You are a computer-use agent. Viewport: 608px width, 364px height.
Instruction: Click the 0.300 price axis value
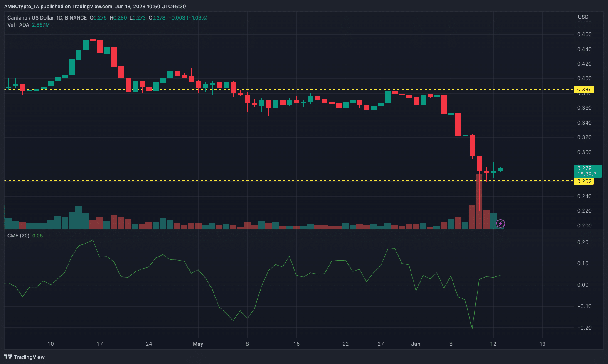[584, 152]
